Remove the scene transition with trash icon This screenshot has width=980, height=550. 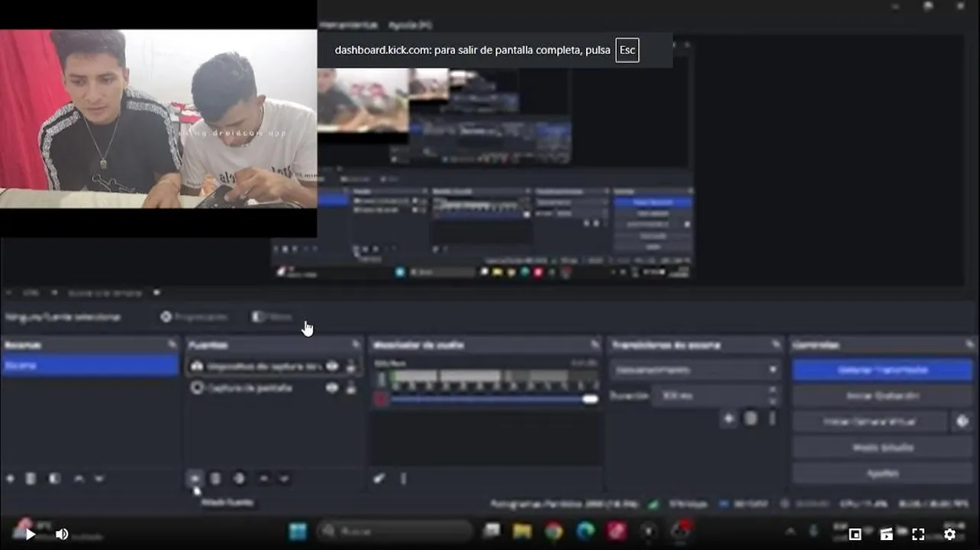coord(750,419)
